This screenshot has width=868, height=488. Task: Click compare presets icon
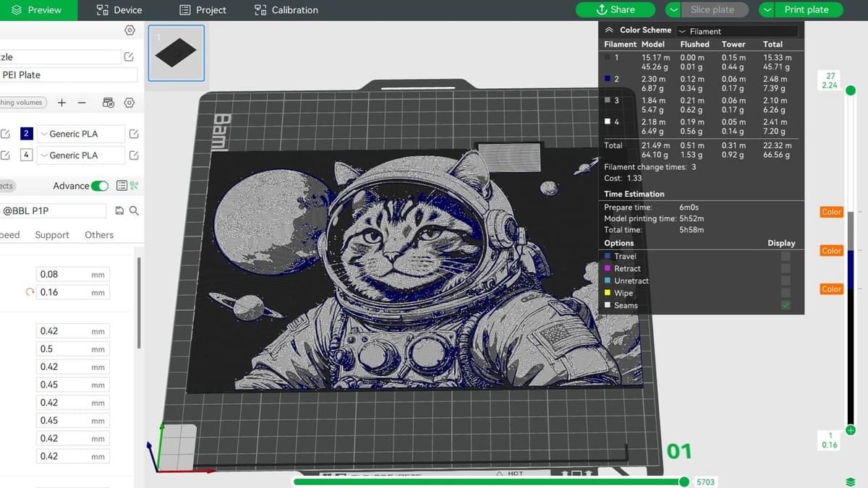[133, 186]
